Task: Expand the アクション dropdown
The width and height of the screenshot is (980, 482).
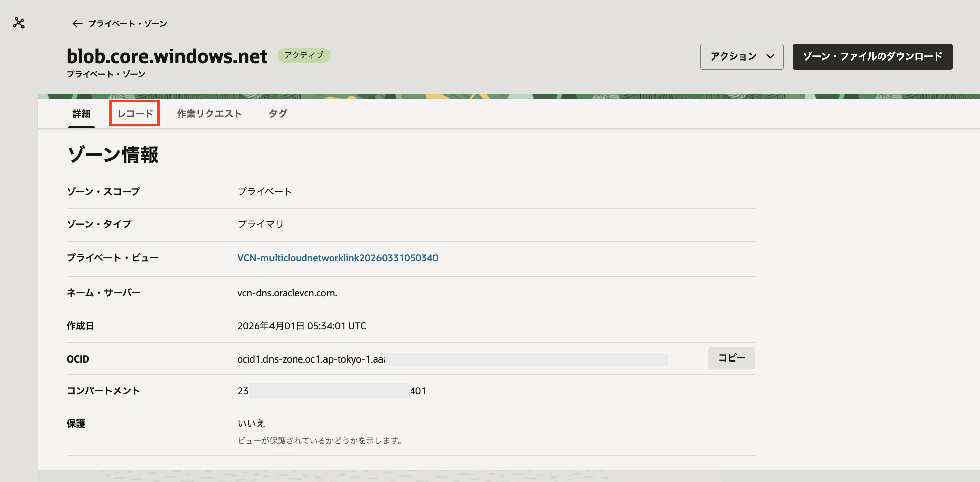Action: tap(741, 56)
